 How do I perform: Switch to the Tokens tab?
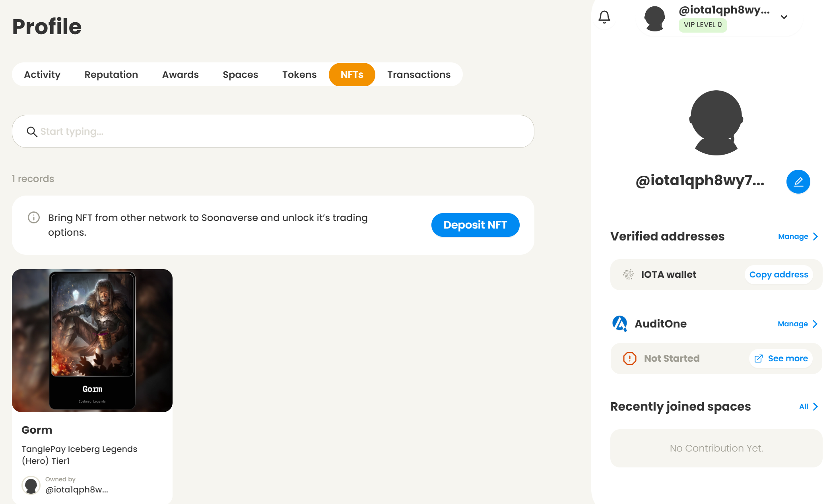[299, 75]
